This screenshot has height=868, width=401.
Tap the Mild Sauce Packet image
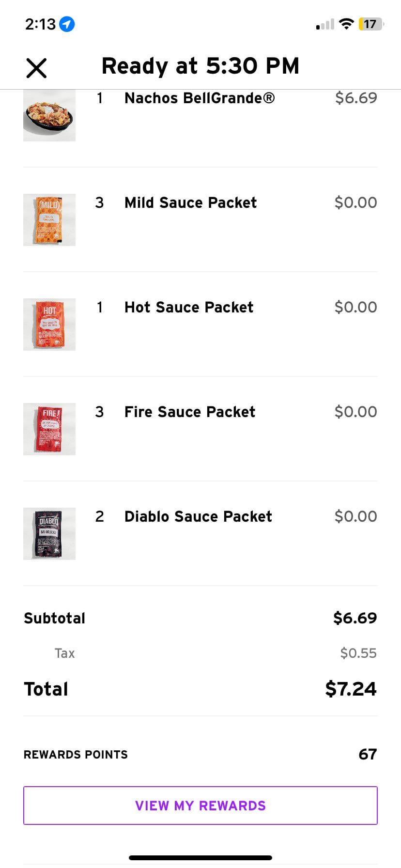coord(49,220)
